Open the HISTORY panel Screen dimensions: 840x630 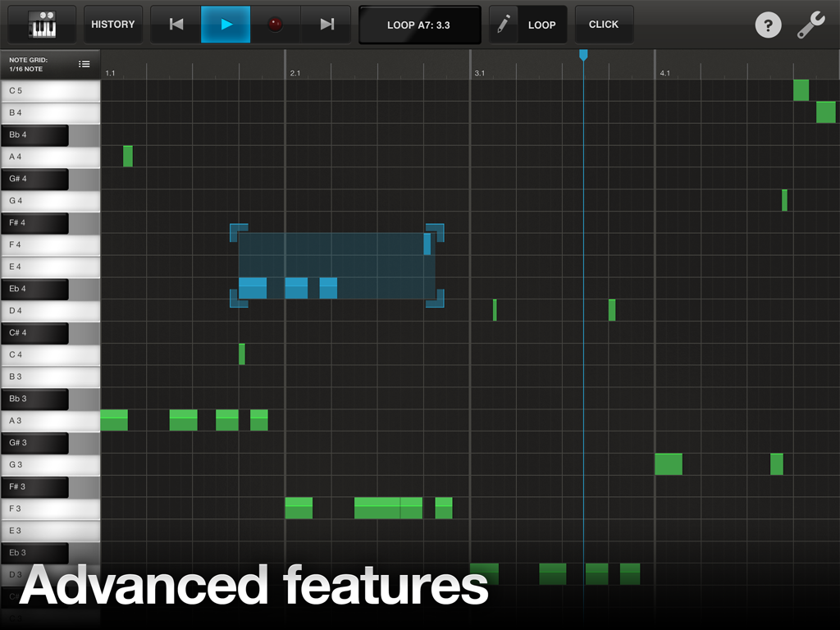pyautogui.click(x=113, y=24)
